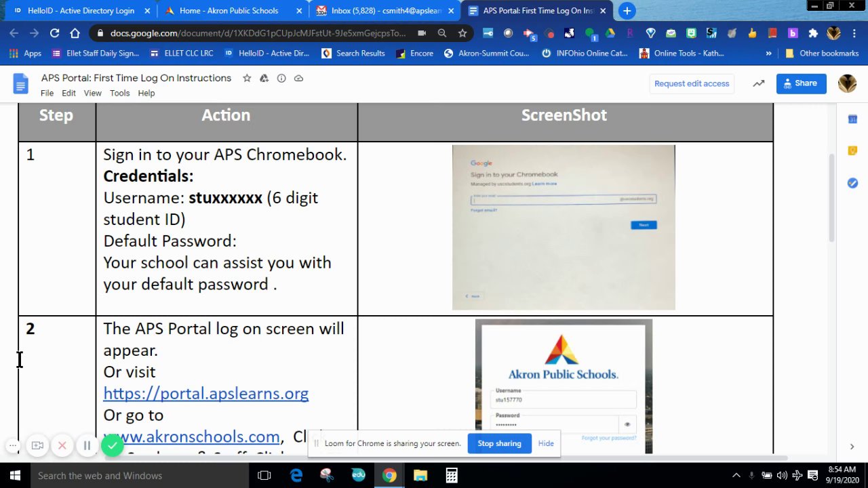868x488 pixels.
Task: Open Task View on the taskbar
Action: (264, 476)
